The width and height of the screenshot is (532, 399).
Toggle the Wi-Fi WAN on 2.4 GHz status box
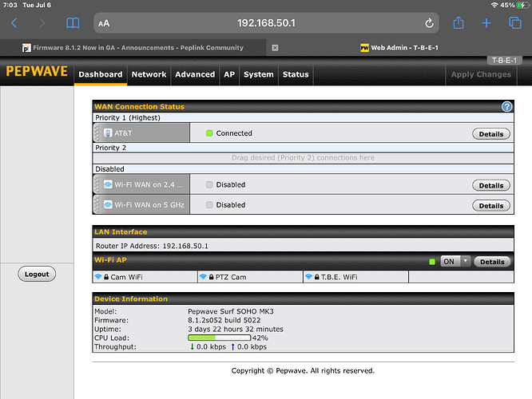[209, 184]
